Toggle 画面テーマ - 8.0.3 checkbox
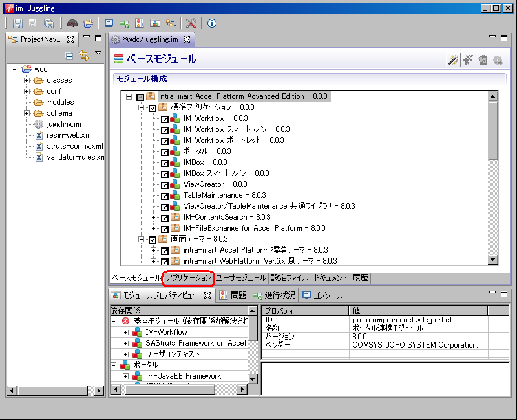 [x=153, y=240]
